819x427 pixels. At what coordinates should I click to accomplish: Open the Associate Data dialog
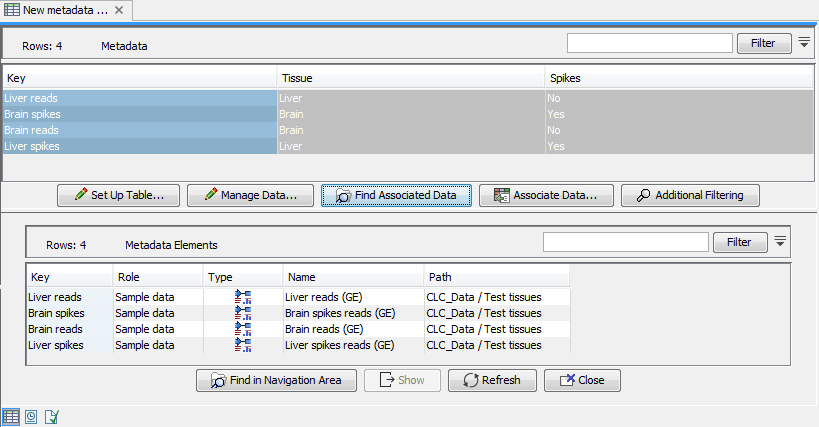pos(545,195)
